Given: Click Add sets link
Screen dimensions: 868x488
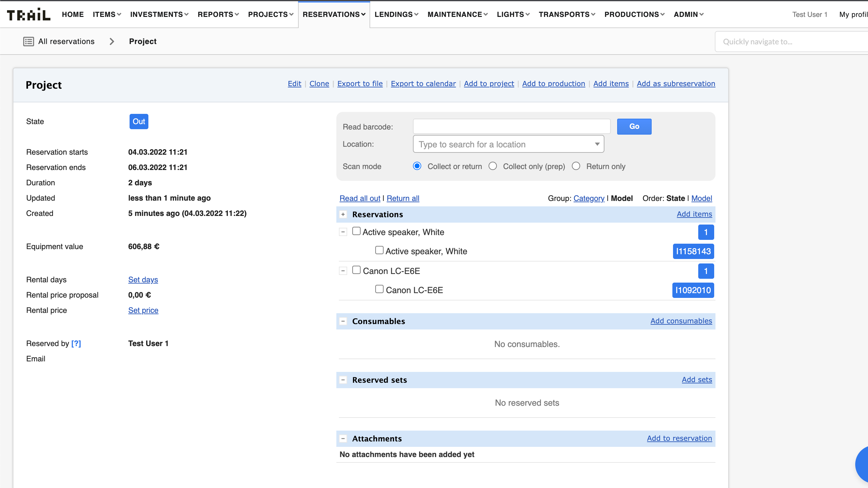Looking at the screenshot, I should 697,380.
